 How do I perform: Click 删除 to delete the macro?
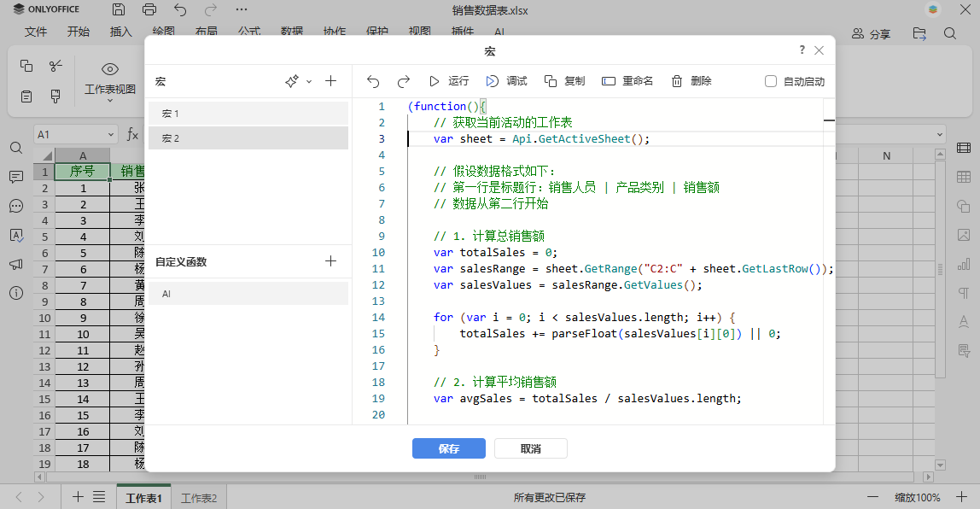pos(691,81)
